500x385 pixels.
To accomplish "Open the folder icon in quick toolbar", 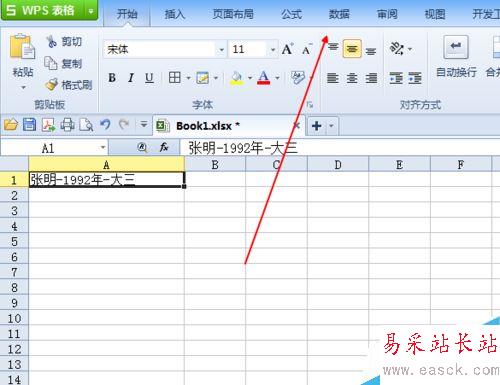I will [11, 125].
